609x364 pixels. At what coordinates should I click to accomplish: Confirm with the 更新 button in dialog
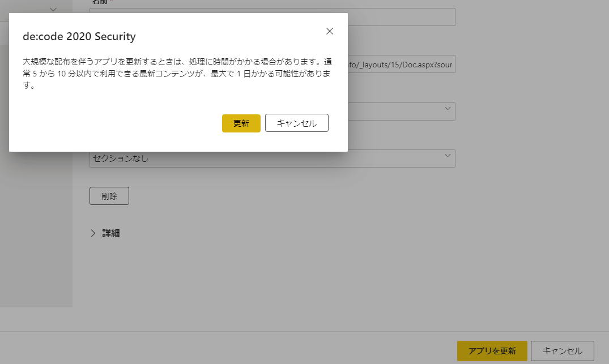click(241, 123)
